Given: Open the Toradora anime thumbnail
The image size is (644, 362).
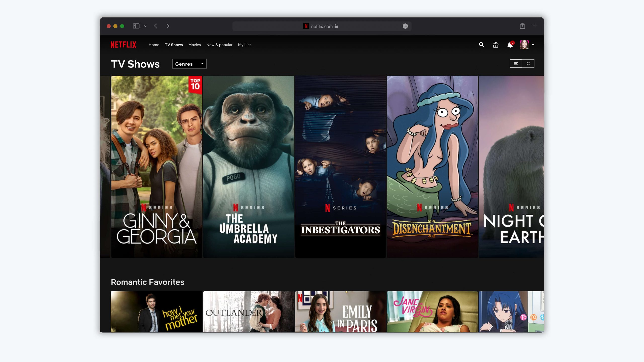Looking at the screenshot, I should tap(511, 312).
